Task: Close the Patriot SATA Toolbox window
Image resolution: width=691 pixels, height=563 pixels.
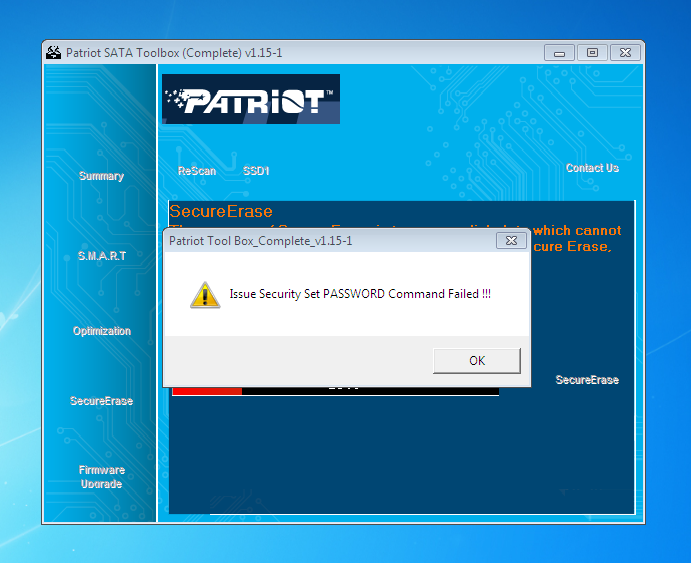Action: pos(625,53)
